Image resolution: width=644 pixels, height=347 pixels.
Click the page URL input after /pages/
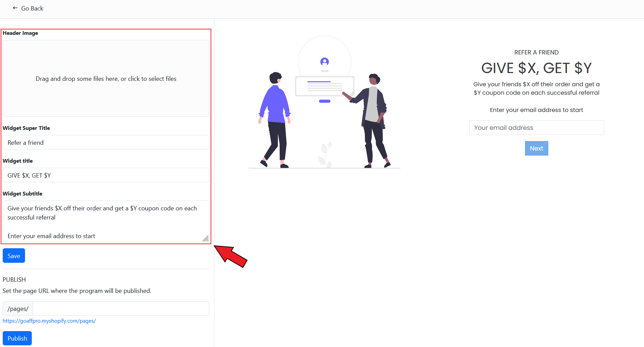121,308
